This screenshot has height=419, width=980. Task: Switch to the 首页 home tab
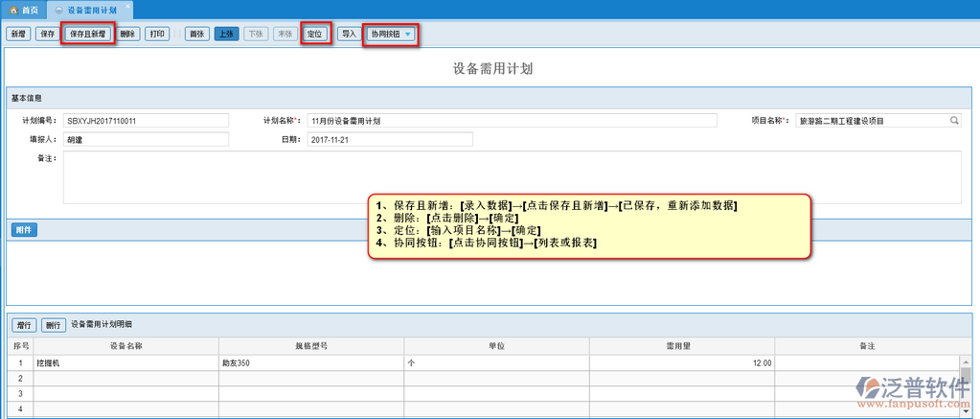click(24, 8)
